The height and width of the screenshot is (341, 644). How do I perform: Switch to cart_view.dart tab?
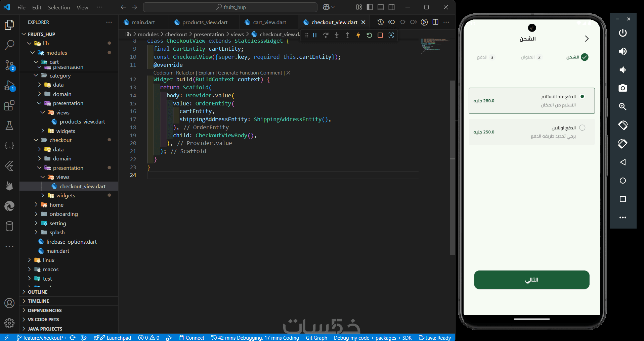pos(269,22)
